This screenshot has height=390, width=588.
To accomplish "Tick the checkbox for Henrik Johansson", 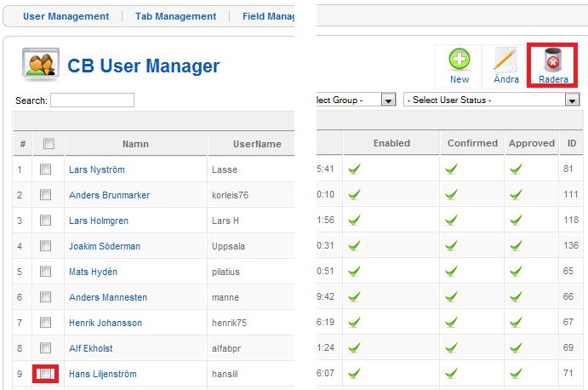I will [x=45, y=323].
